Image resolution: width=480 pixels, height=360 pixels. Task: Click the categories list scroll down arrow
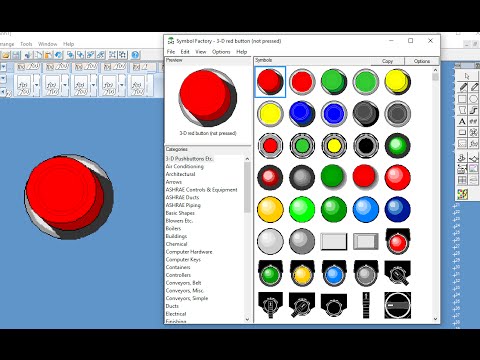click(x=247, y=319)
